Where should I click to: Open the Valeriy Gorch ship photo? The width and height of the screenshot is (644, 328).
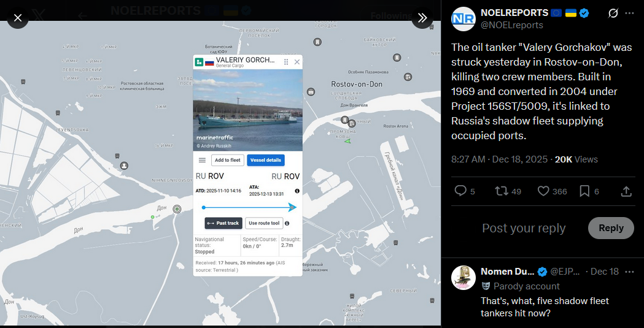[247, 110]
